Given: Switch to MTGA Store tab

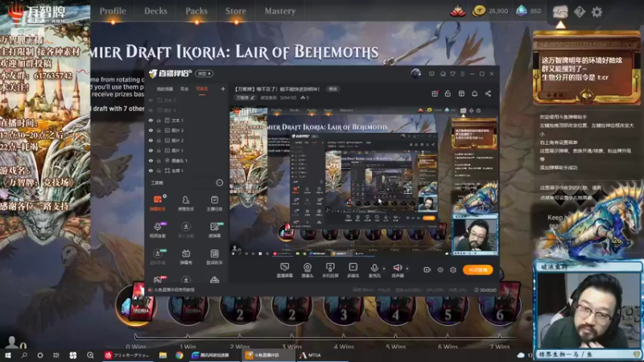Looking at the screenshot, I should (x=236, y=11).
